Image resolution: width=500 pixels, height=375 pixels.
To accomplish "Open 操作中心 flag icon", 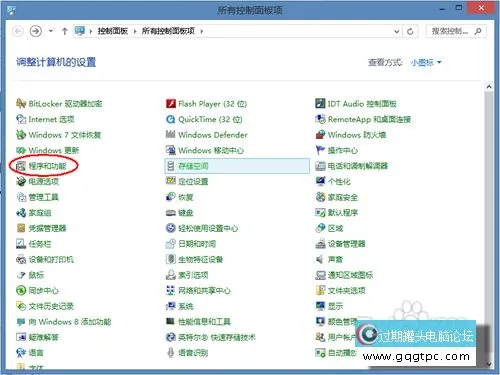I will tap(320, 150).
